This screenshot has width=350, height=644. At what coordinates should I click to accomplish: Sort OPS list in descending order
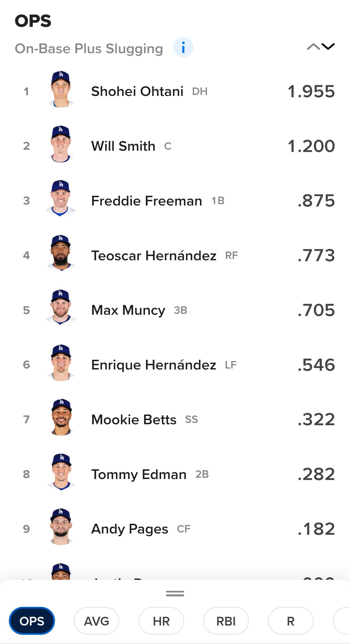click(328, 47)
